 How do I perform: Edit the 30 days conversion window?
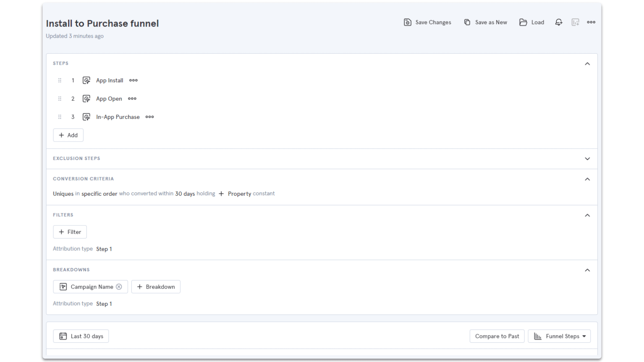tap(185, 194)
